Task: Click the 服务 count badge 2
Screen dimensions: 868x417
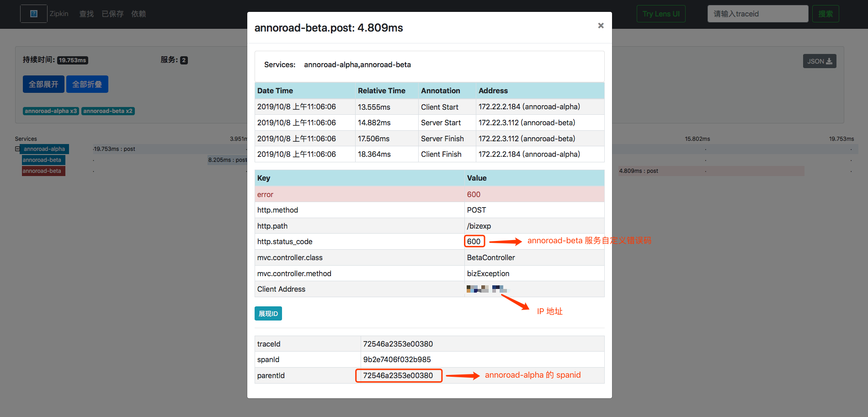Action: (x=184, y=60)
